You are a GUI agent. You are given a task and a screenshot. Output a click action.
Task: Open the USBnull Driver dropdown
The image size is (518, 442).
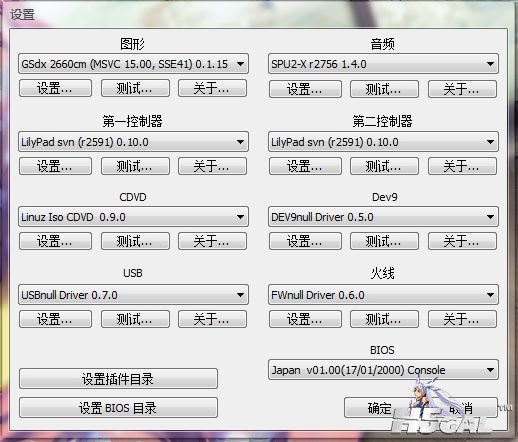click(133, 295)
